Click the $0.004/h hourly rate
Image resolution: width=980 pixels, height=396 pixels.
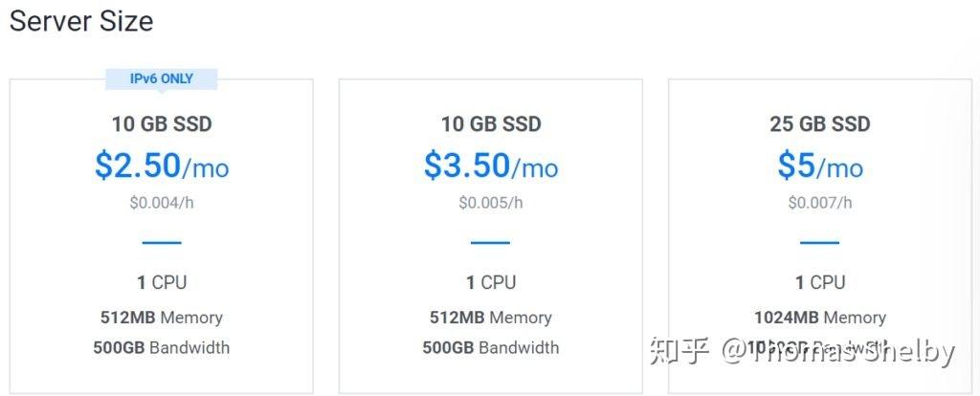tap(162, 202)
